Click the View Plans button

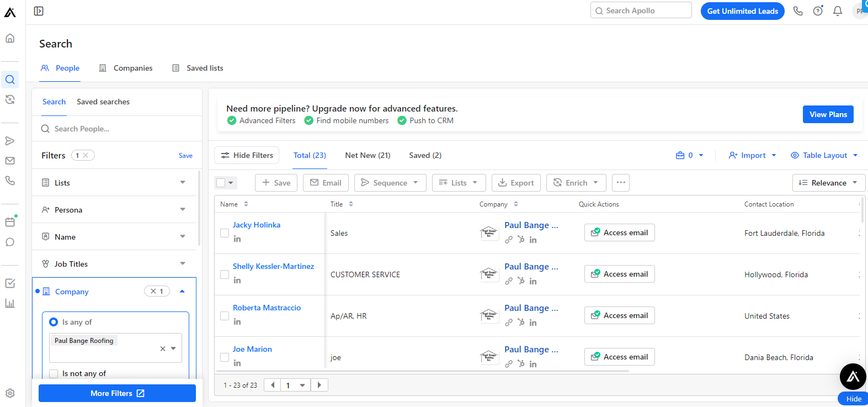click(x=828, y=114)
